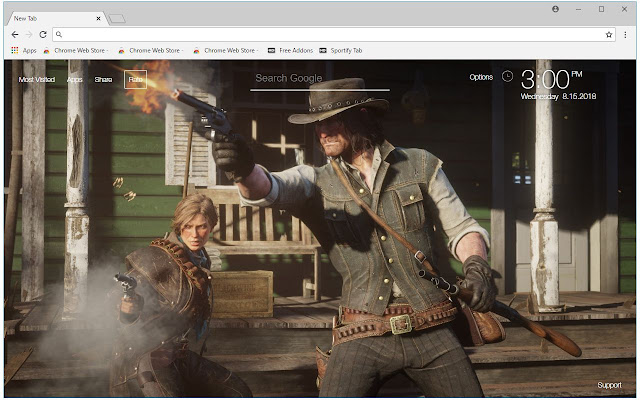
Task: Open the Share menu
Action: [x=103, y=80]
